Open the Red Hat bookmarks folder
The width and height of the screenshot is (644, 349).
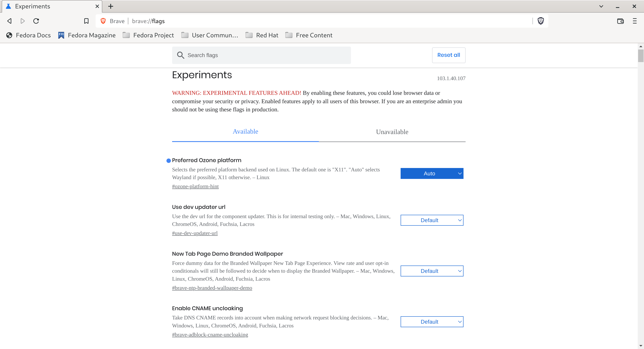pyautogui.click(x=262, y=35)
